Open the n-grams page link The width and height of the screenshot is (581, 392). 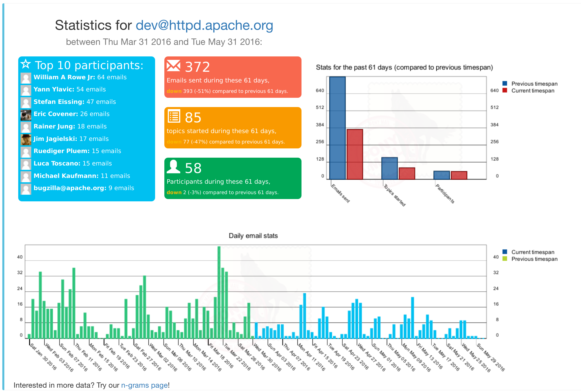pyautogui.click(x=144, y=385)
